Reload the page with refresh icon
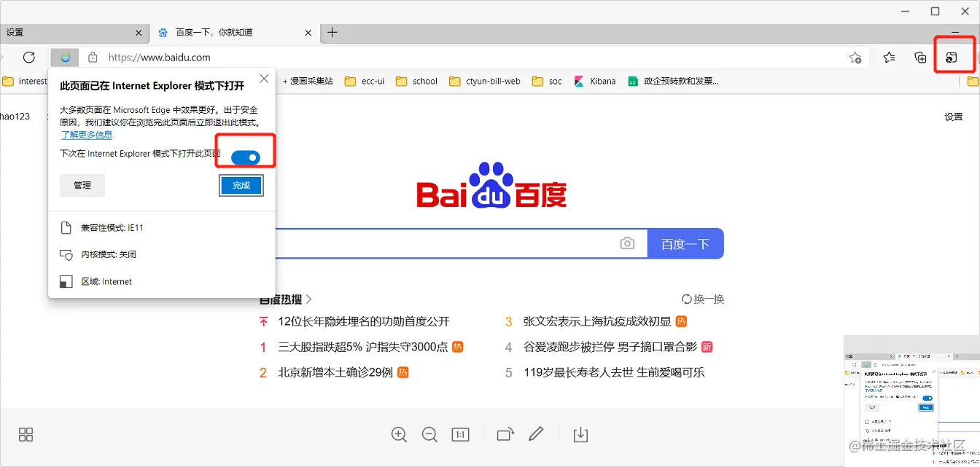980x467 pixels. tap(29, 57)
